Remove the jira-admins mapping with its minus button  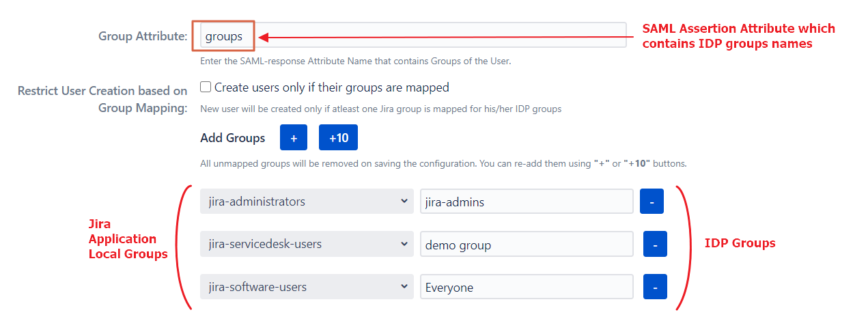(652, 202)
